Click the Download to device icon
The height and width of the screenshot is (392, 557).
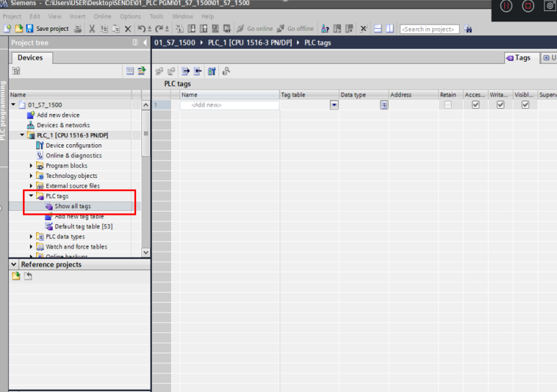pos(192,28)
